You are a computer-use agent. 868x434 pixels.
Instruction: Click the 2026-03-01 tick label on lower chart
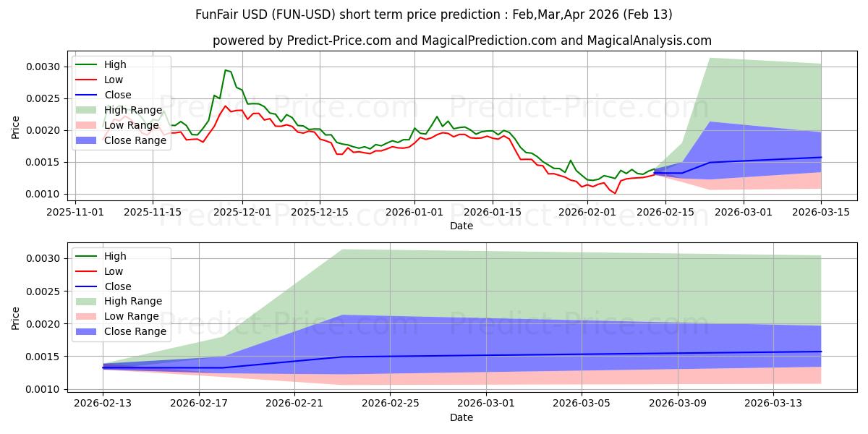tap(486, 404)
